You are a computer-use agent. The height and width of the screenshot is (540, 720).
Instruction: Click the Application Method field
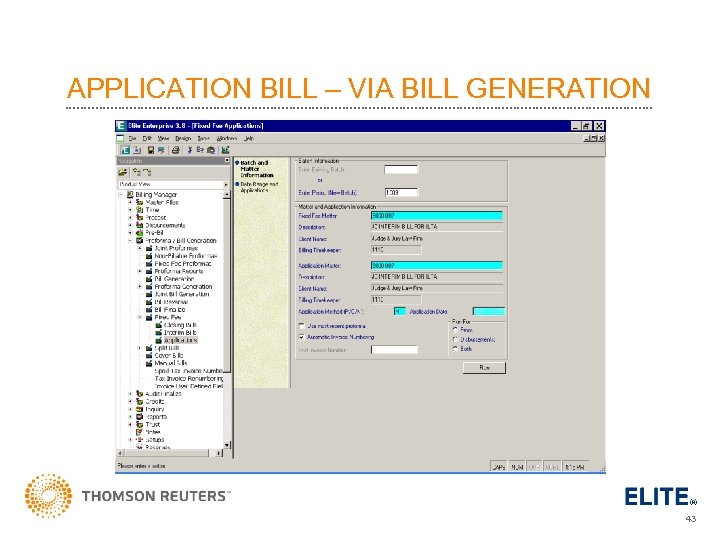[x=399, y=312]
